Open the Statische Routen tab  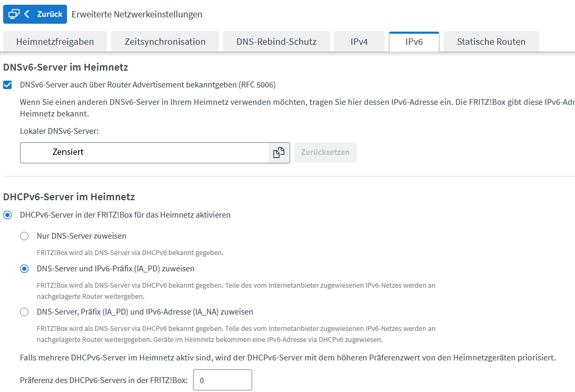coord(491,42)
